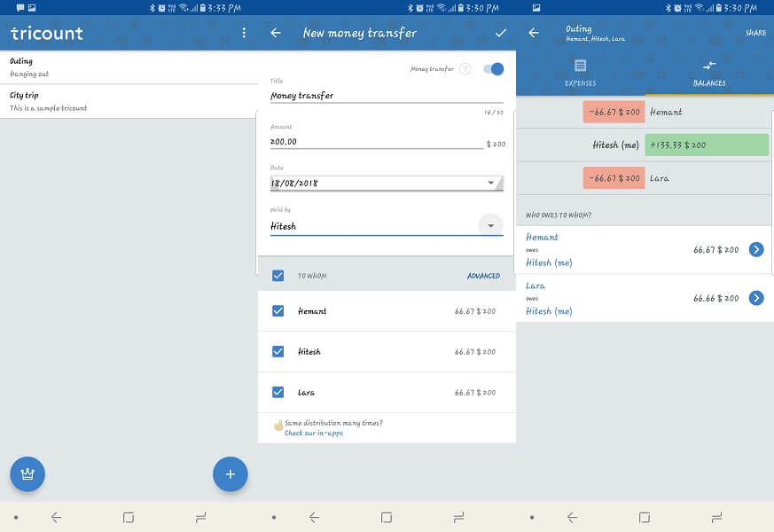Tap Hitesh's +133.33 green balance bar
This screenshot has width=774, height=532.
(707, 145)
